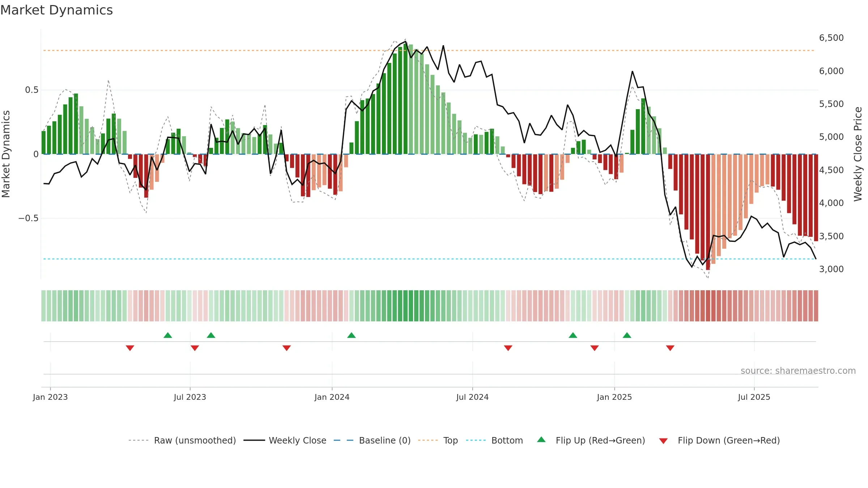The height and width of the screenshot is (488, 868).
Task: Click the red flip-down marker from March 2025
Action: tap(670, 348)
